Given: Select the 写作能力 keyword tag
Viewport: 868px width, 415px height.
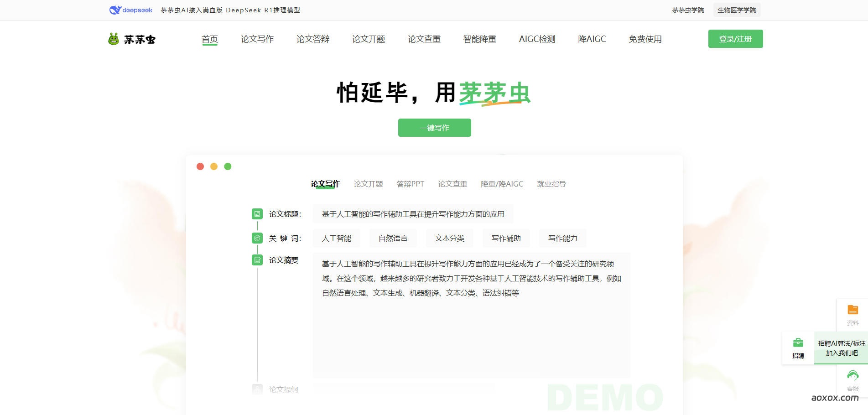Looking at the screenshot, I should [563, 238].
